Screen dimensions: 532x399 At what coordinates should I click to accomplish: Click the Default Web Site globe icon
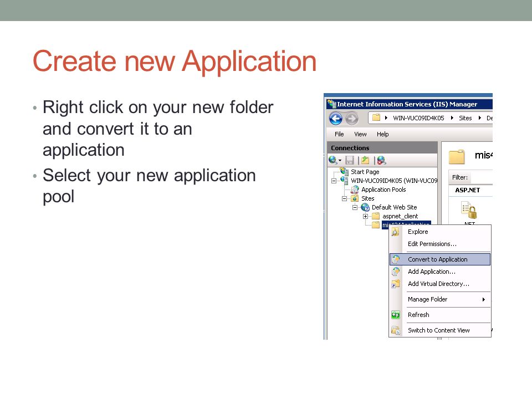point(365,207)
